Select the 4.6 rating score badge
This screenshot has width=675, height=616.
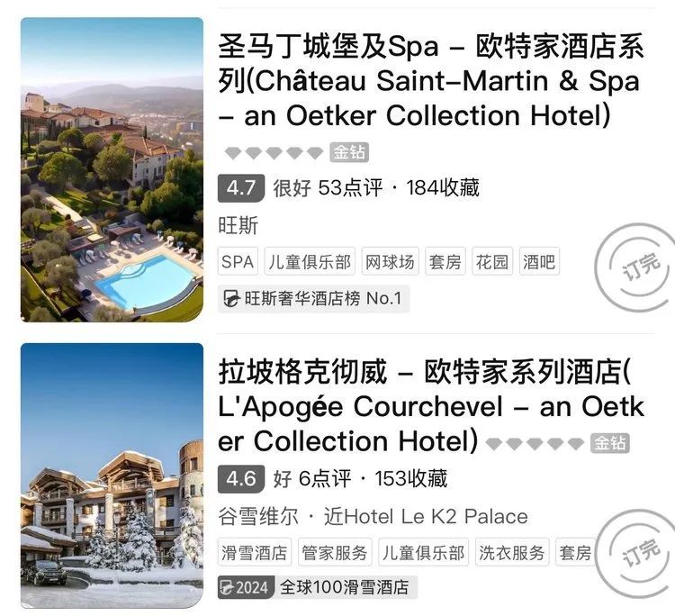(x=241, y=478)
